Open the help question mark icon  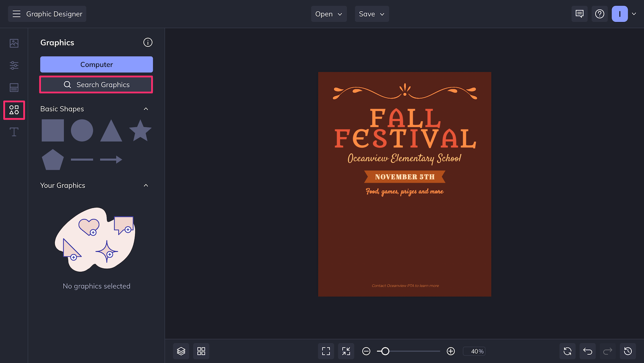[x=600, y=14]
